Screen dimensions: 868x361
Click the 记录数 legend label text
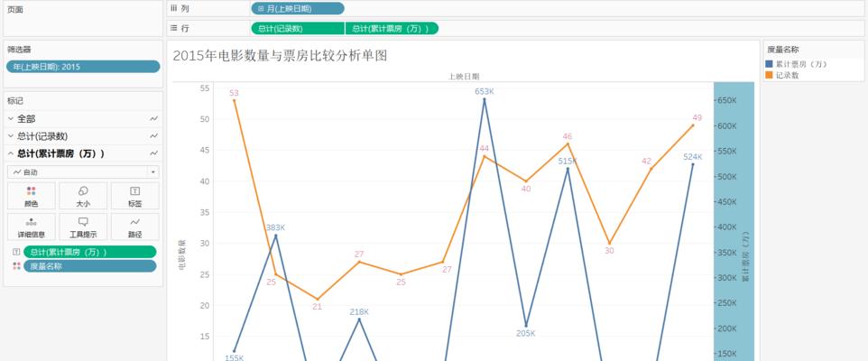[x=787, y=75]
